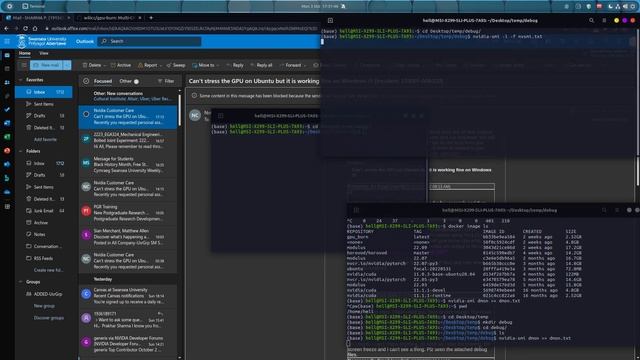Switch to the Home ribbon tab

(24, 53)
